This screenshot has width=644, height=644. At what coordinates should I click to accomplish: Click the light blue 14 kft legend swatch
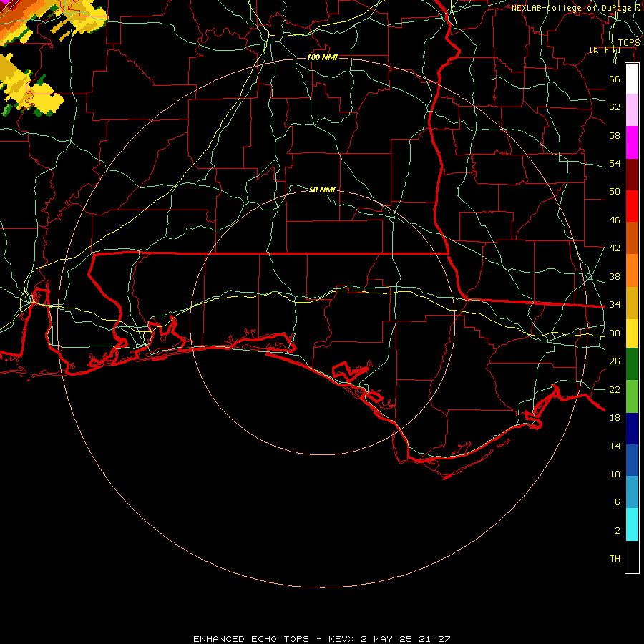tap(632, 492)
